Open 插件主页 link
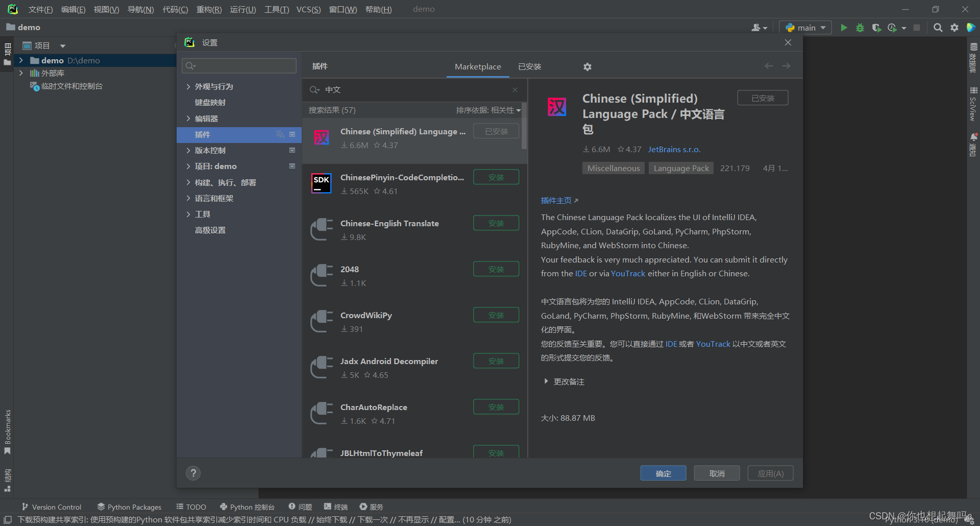The image size is (980, 526). pos(559,201)
